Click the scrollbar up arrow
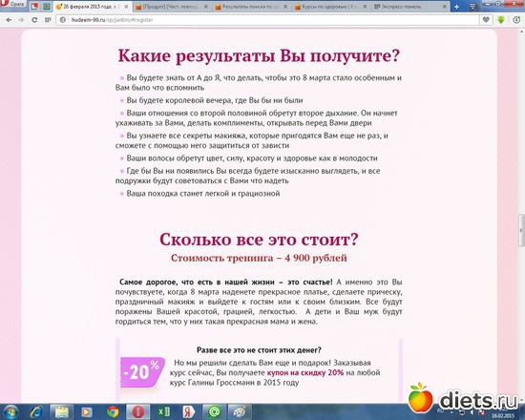Viewport: 525px width, 420px height. 521,32
